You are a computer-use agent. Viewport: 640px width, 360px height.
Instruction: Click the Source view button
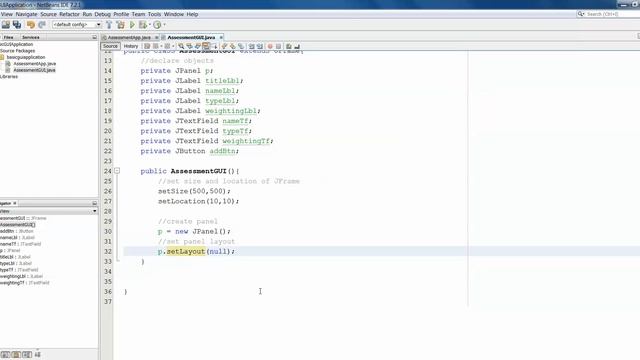110,46
